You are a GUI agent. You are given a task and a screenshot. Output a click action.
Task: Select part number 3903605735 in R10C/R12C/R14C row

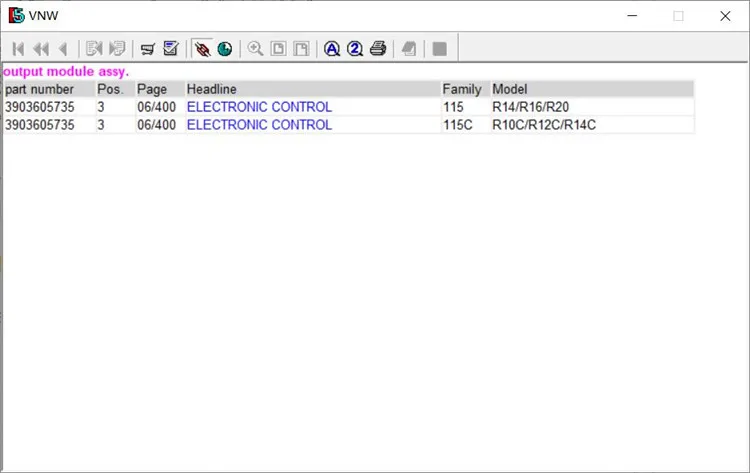tap(40, 125)
